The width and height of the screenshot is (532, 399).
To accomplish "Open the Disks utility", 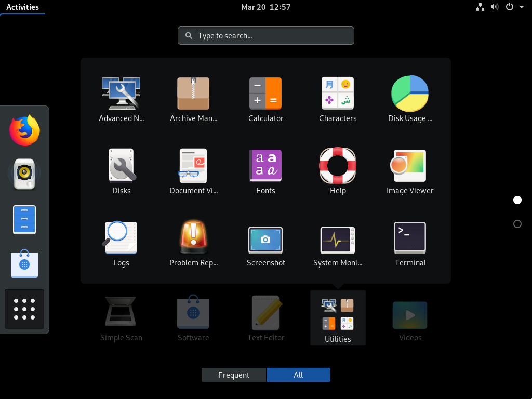I will pyautogui.click(x=121, y=171).
